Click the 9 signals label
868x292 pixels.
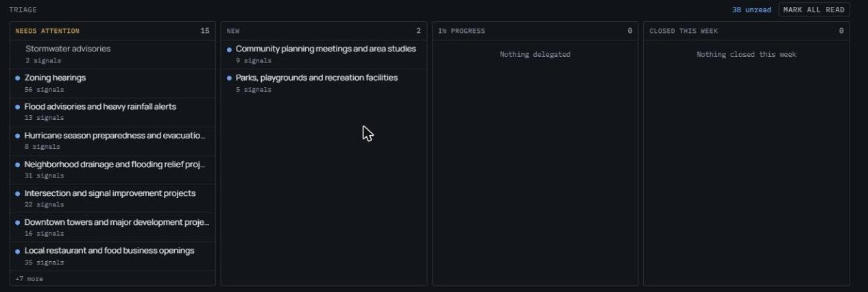coord(254,60)
